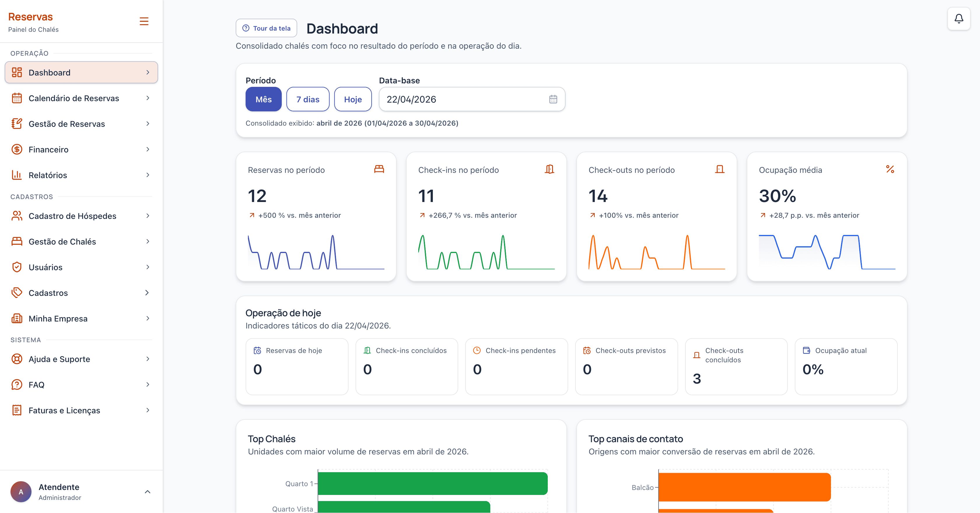Click the FAQ question bubble icon
This screenshot has width=980, height=513.
[x=17, y=384]
